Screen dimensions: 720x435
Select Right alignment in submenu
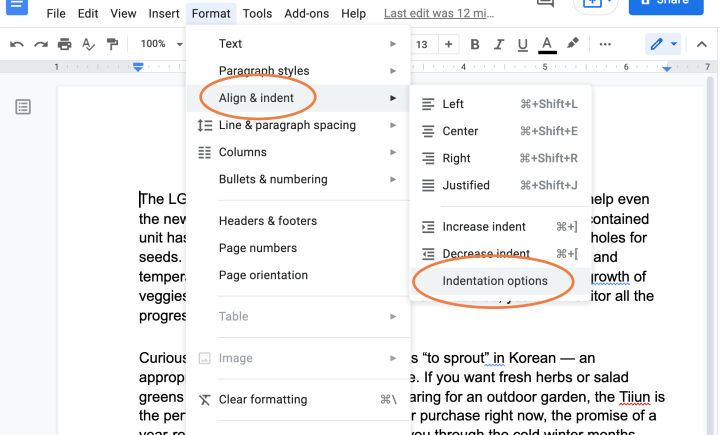pyautogui.click(x=500, y=158)
